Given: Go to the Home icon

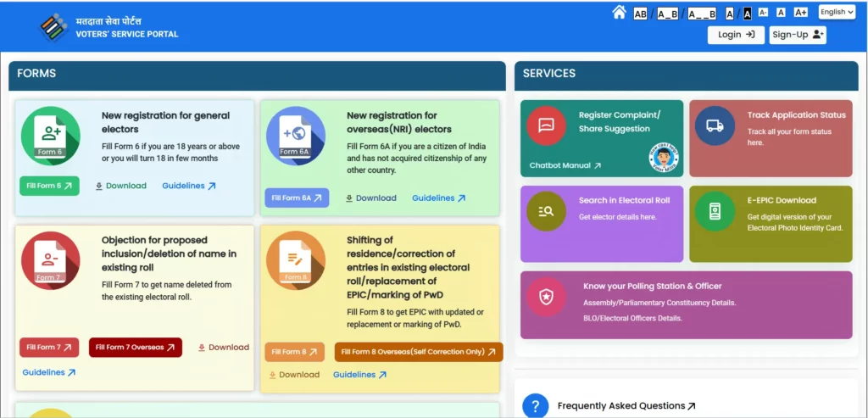Looking at the screenshot, I should [x=619, y=12].
